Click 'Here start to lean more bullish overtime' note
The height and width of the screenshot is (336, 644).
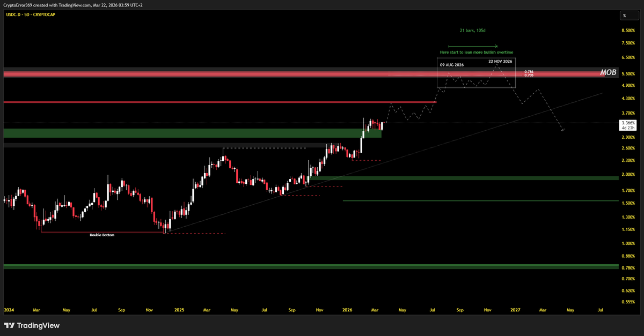tap(477, 52)
